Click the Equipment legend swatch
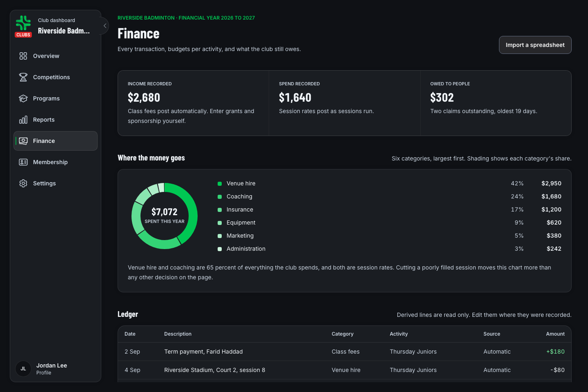Screen dimensions: 588x392 click(x=220, y=223)
